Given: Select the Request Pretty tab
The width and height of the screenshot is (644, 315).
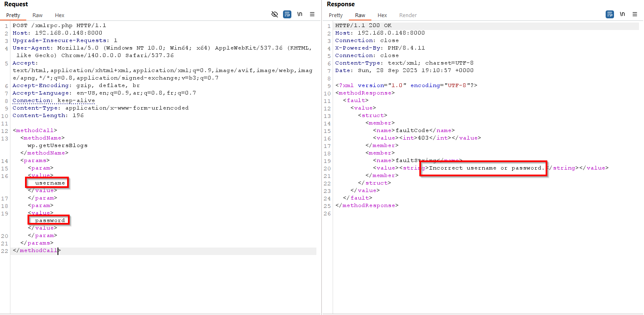Looking at the screenshot, I should click(x=13, y=15).
